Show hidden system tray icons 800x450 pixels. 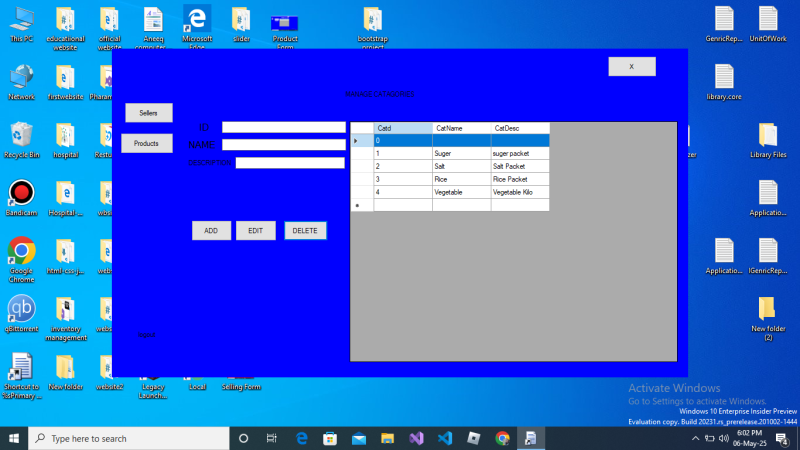[696, 438]
